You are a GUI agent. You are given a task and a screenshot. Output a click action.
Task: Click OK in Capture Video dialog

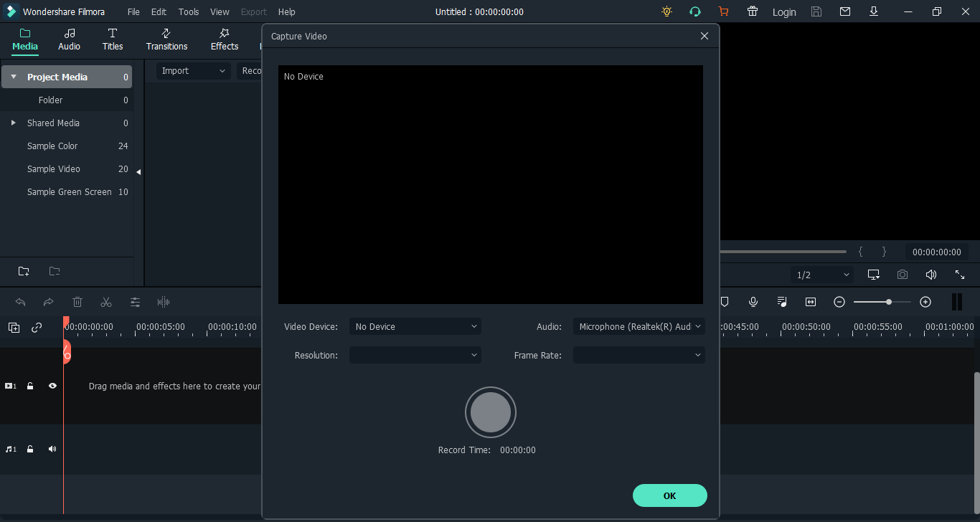click(670, 495)
